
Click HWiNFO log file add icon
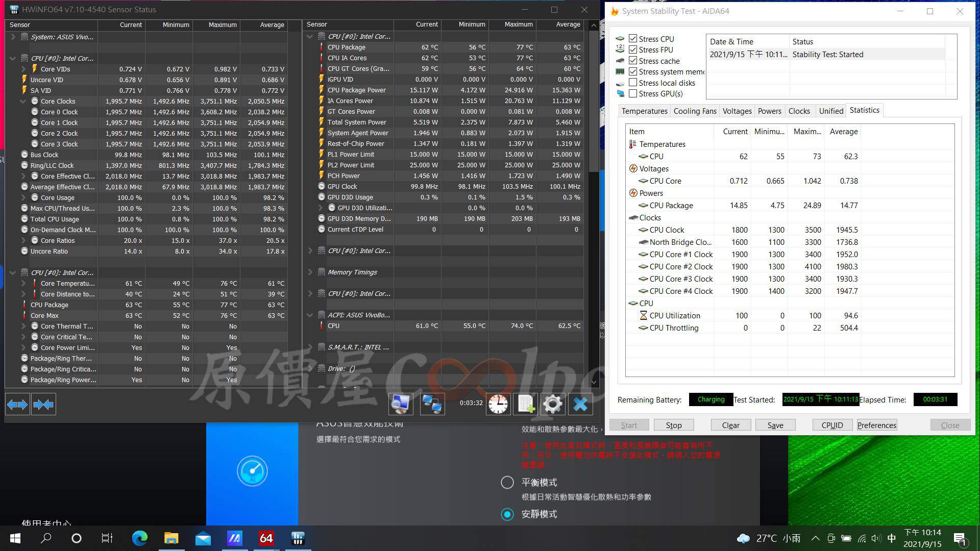tap(526, 405)
